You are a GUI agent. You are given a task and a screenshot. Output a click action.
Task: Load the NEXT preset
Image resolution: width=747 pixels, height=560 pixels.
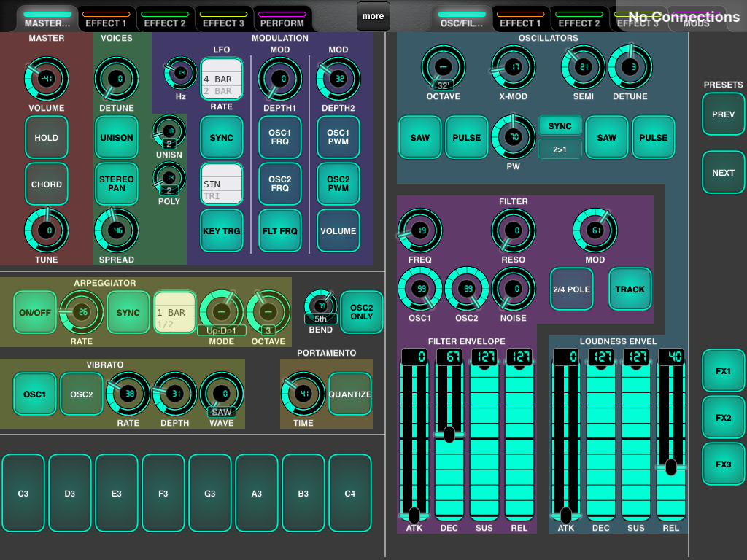(x=723, y=172)
